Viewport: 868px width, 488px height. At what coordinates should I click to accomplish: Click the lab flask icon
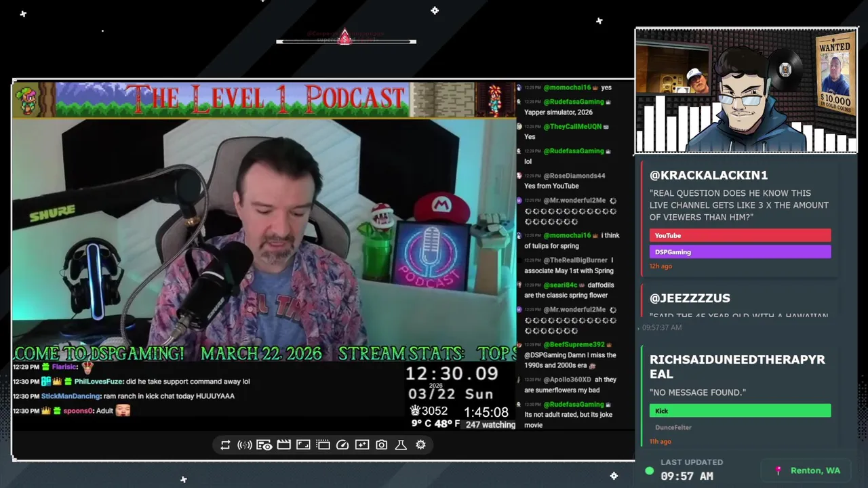click(x=401, y=445)
